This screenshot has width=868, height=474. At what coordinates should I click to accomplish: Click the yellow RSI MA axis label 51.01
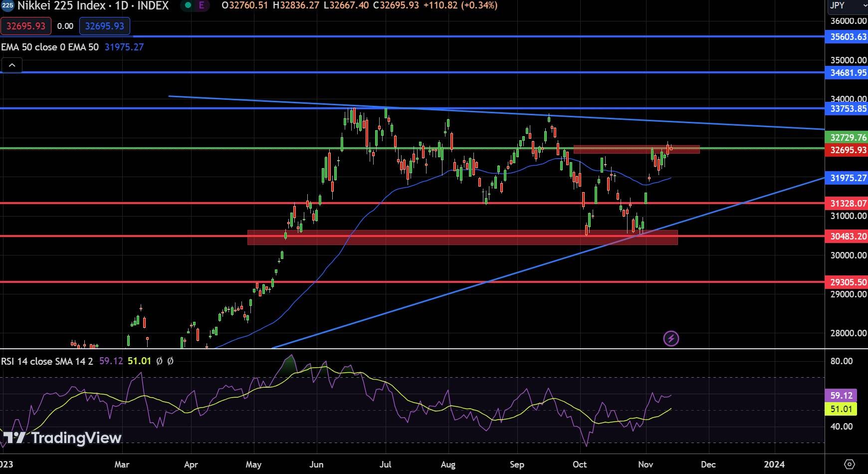pos(841,409)
